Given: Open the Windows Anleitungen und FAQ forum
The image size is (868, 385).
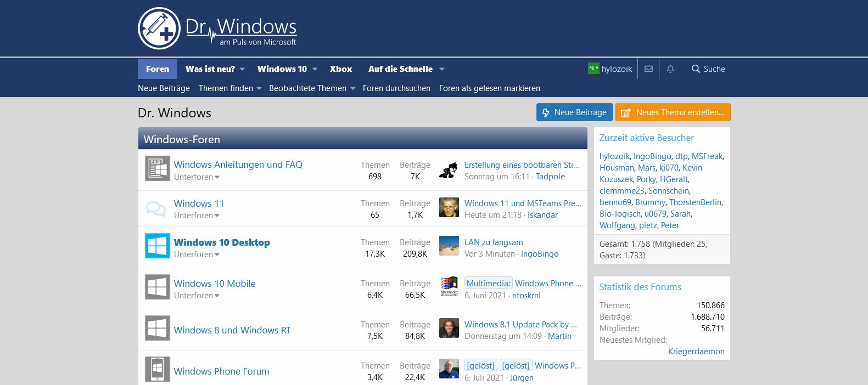Looking at the screenshot, I should click(x=238, y=165).
